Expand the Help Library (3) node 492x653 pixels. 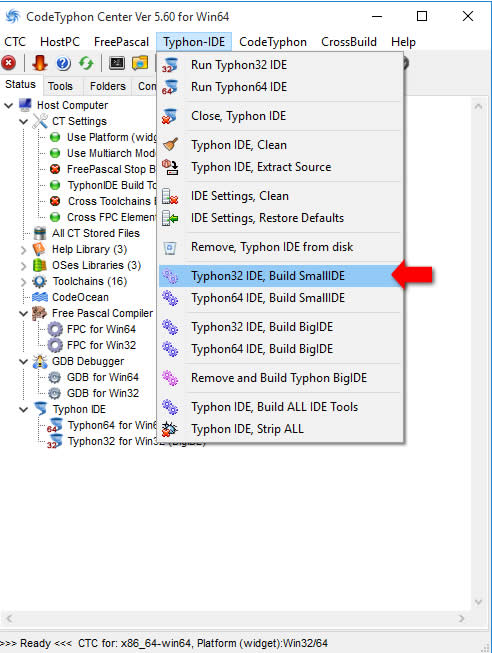tap(23, 250)
